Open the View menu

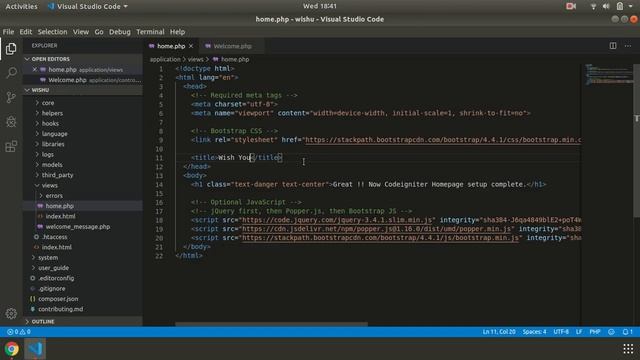tap(81, 32)
